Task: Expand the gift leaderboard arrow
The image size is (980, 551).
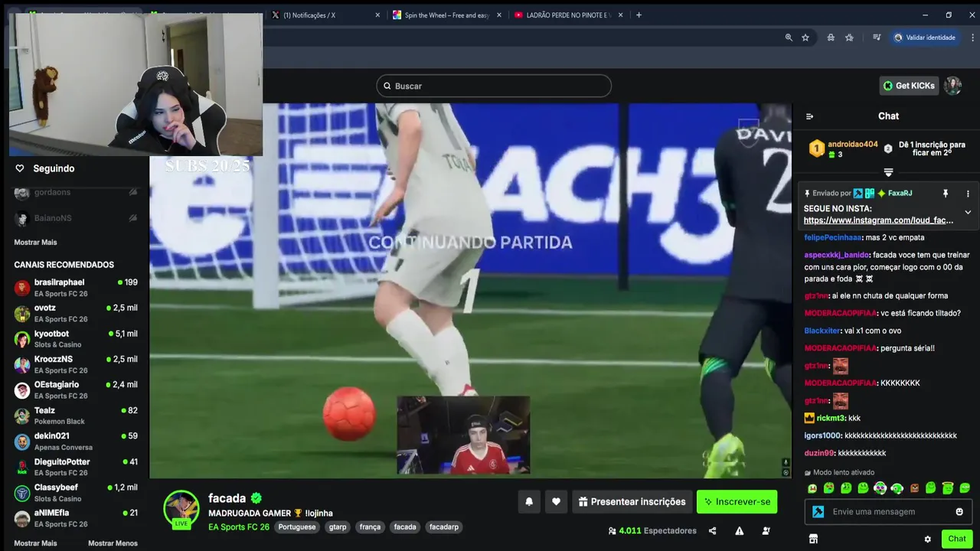Action: 888,172
